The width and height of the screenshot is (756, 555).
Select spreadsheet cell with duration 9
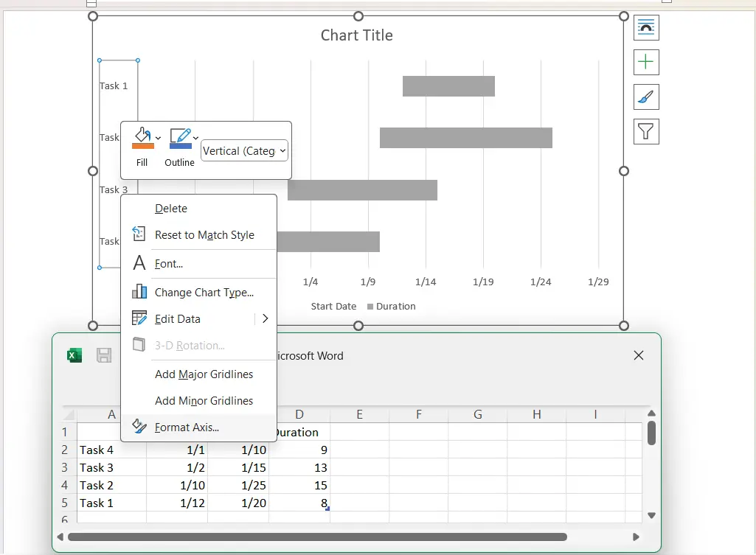pyautogui.click(x=299, y=450)
